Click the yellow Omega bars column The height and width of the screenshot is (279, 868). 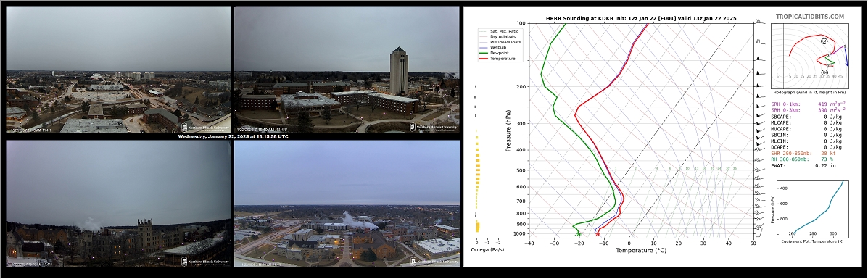477,183
